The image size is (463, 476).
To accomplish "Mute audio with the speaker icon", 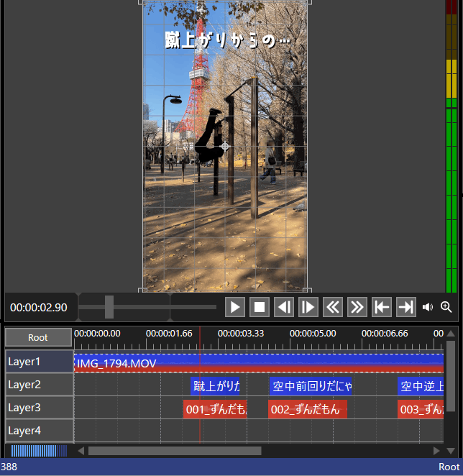I will pos(428,308).
